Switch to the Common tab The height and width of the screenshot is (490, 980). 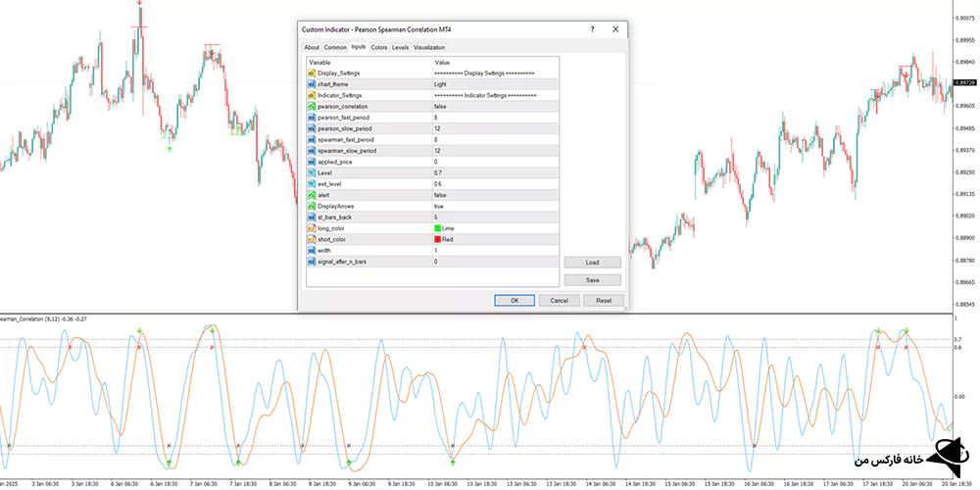335,47
